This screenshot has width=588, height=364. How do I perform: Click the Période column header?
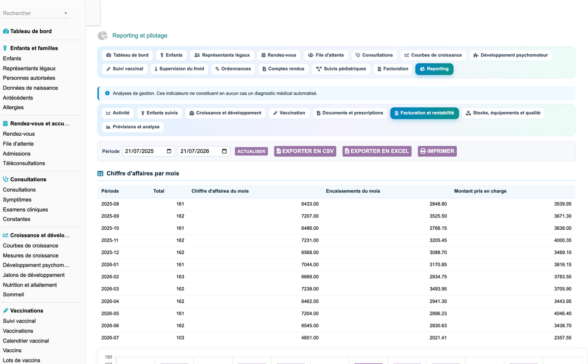click(110, 191)
